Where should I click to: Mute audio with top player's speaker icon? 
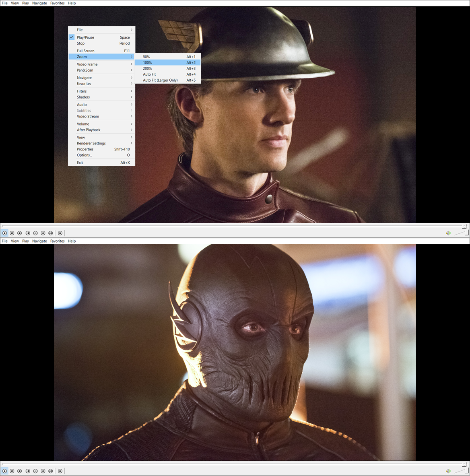448,233
